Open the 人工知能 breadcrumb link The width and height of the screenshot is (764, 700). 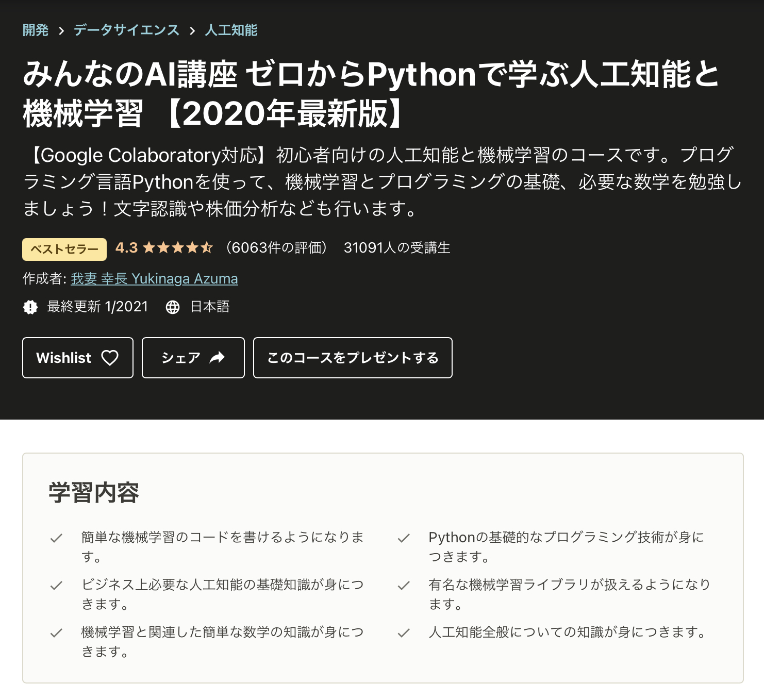231,30
